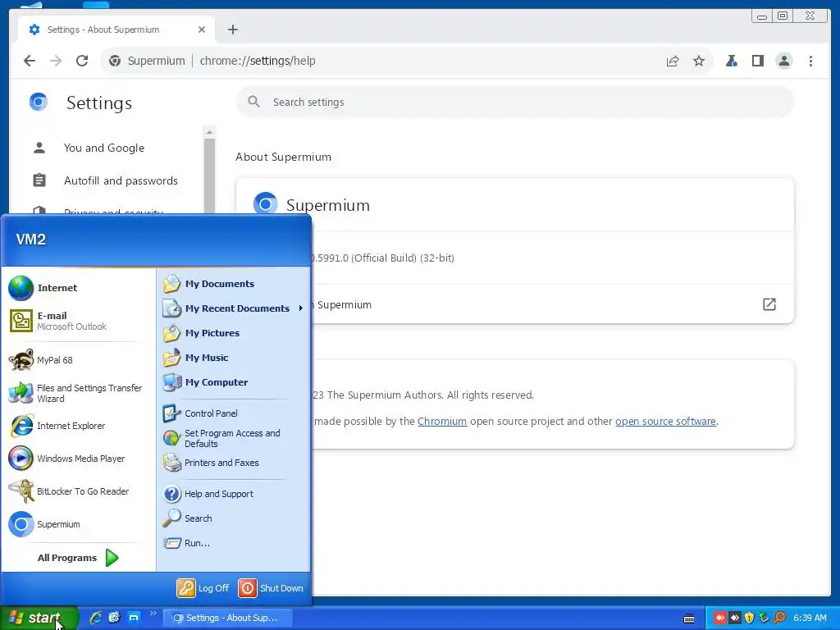The height and width of the screenshot is (630, 840).
Task: Click the browser forward arrow
Action: 56,61
